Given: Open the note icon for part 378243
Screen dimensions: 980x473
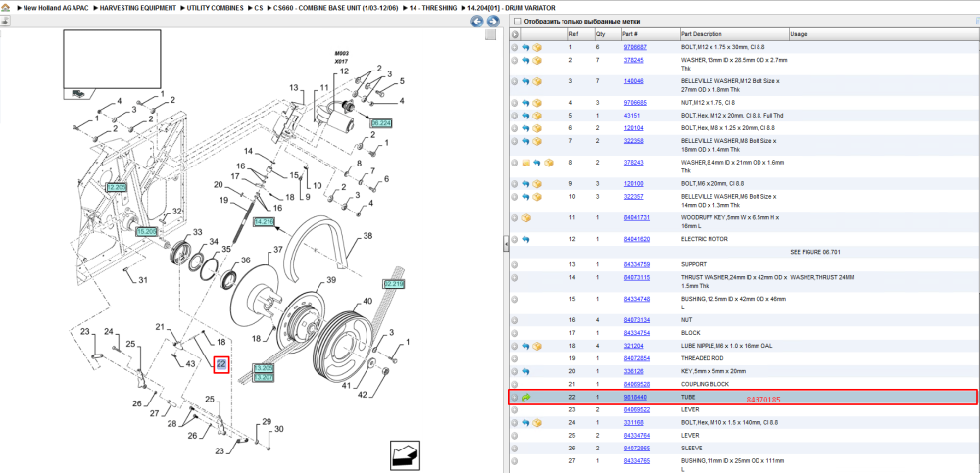Looking at the screenshot, I should click(x=526, y=163).
